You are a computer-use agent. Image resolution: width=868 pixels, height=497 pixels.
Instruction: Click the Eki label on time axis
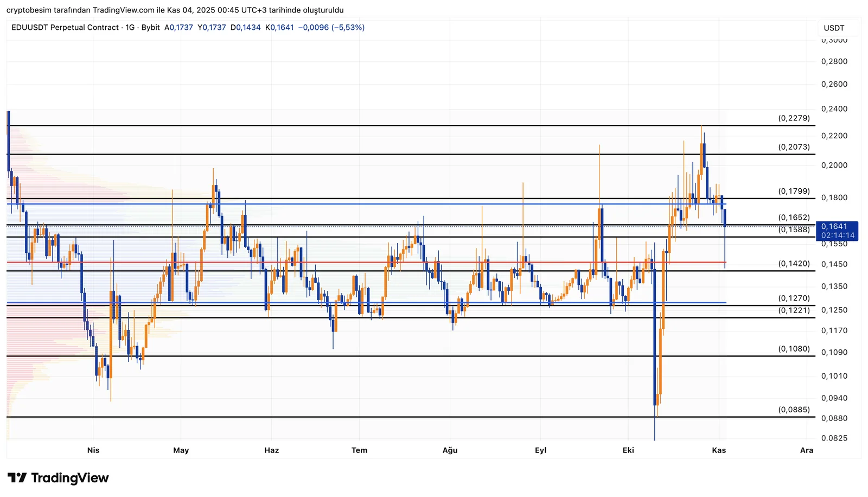(x=628, y=450)
